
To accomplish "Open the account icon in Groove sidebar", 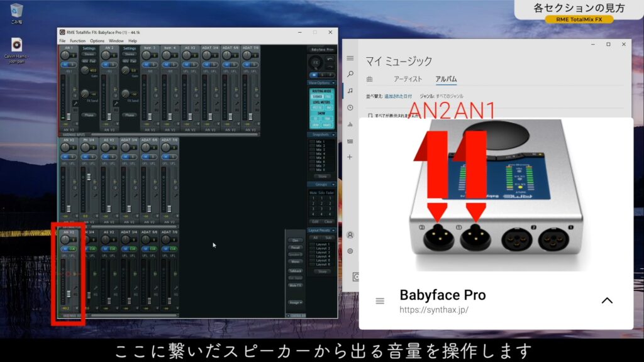I will click(350, 235).
